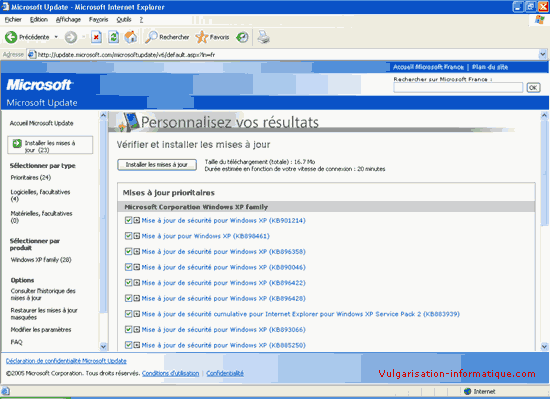This screenshot has height=399, width=550.
Task: Uncheck the KB883939 cumulative update checkbox
Action: (128, 314)
